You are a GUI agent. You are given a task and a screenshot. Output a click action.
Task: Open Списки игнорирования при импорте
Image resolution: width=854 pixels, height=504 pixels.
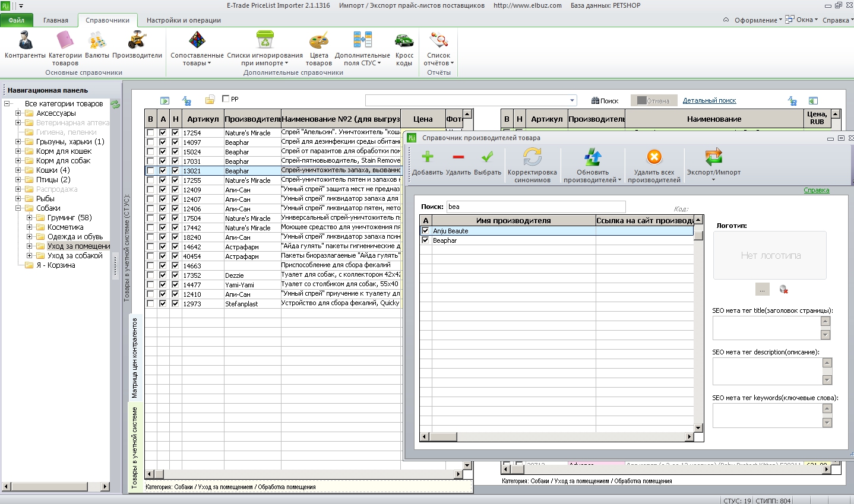pos(265,49)
